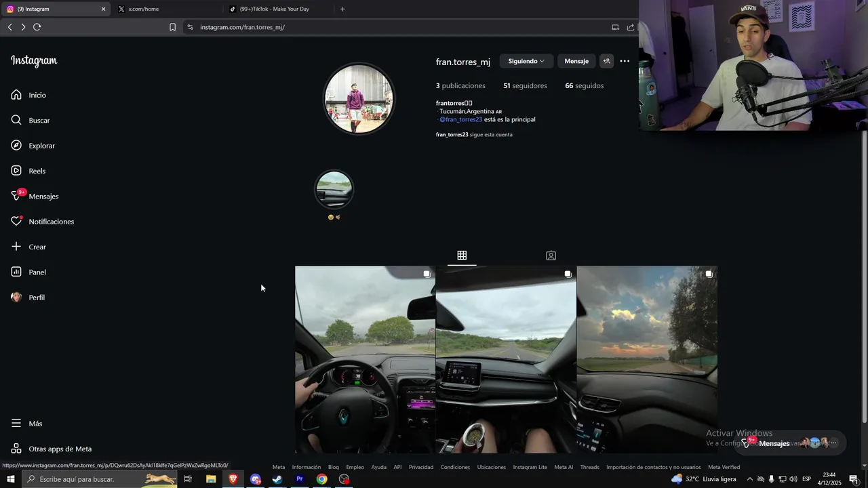Open weather widget 32°C Lluvia ligera

click(703, 479)
